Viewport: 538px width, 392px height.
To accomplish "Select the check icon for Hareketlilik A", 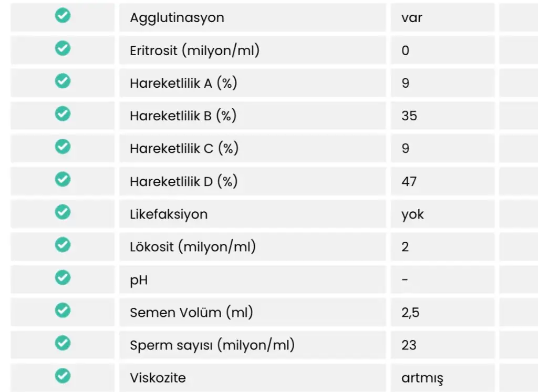I will coord(63,81).
